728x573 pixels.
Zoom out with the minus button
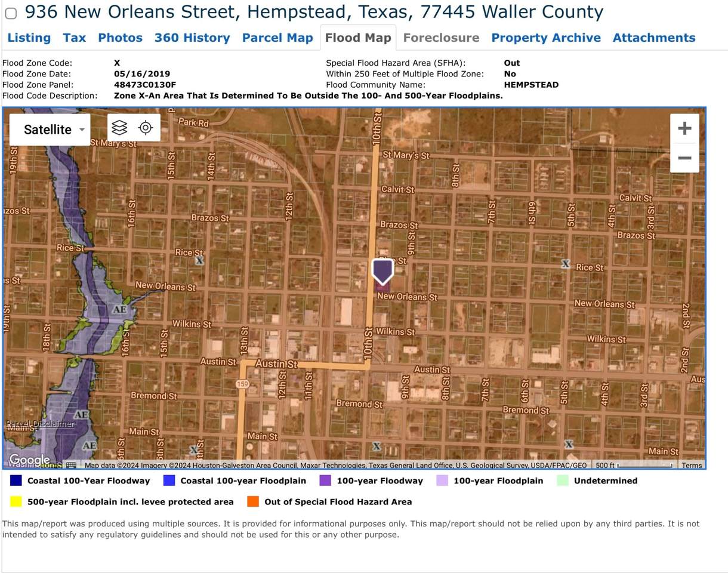(684, 158)
